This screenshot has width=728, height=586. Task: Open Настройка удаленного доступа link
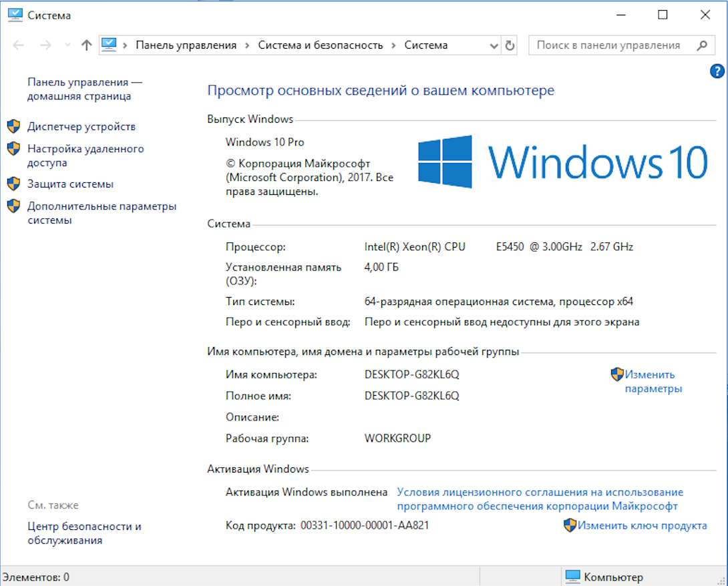85,156
